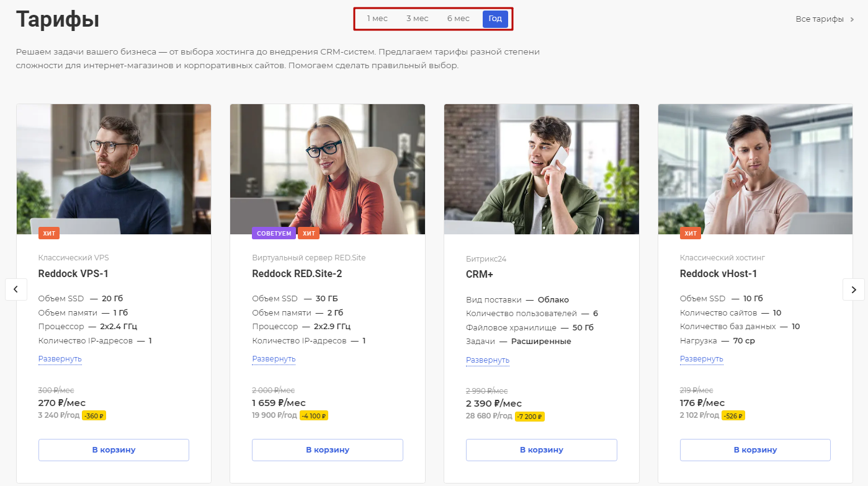Add CRM+ to the cart

pos(542,450)
